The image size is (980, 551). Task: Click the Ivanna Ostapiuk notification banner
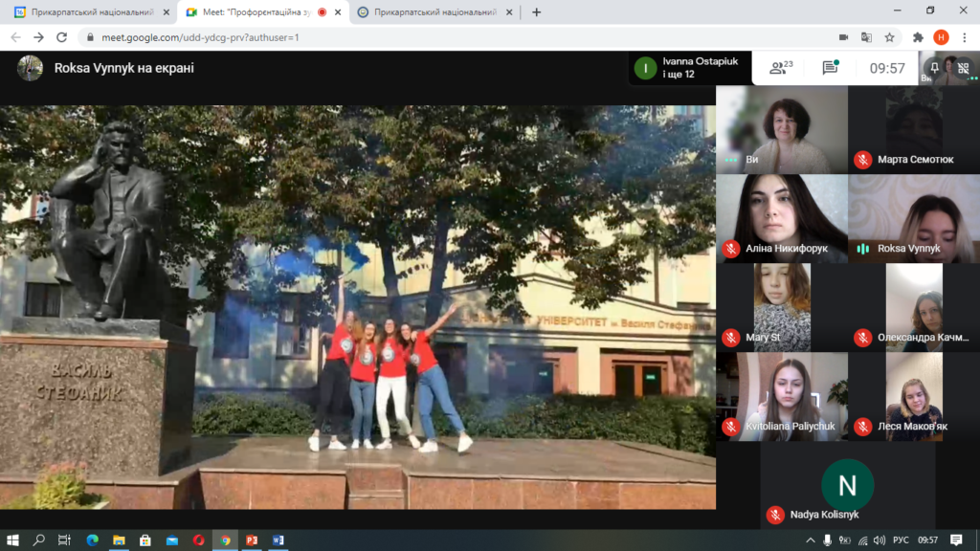click(684, 68)
